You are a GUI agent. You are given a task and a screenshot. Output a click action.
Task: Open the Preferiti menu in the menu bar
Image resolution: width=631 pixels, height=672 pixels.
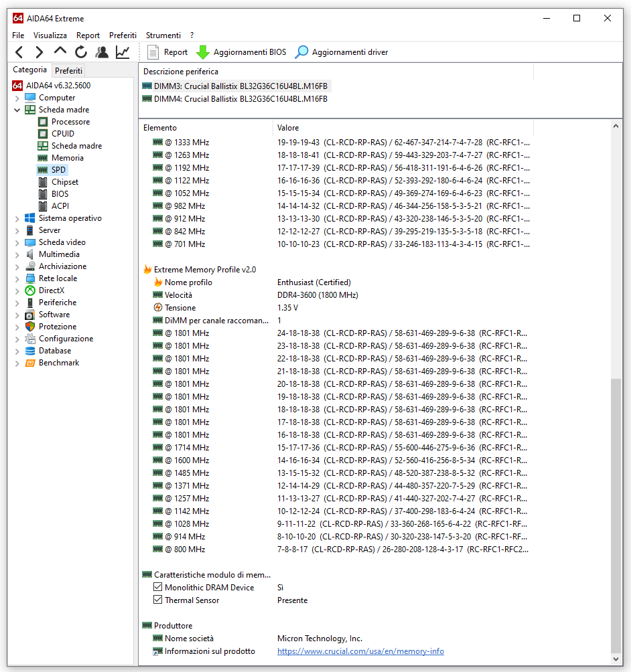point(123,35)
